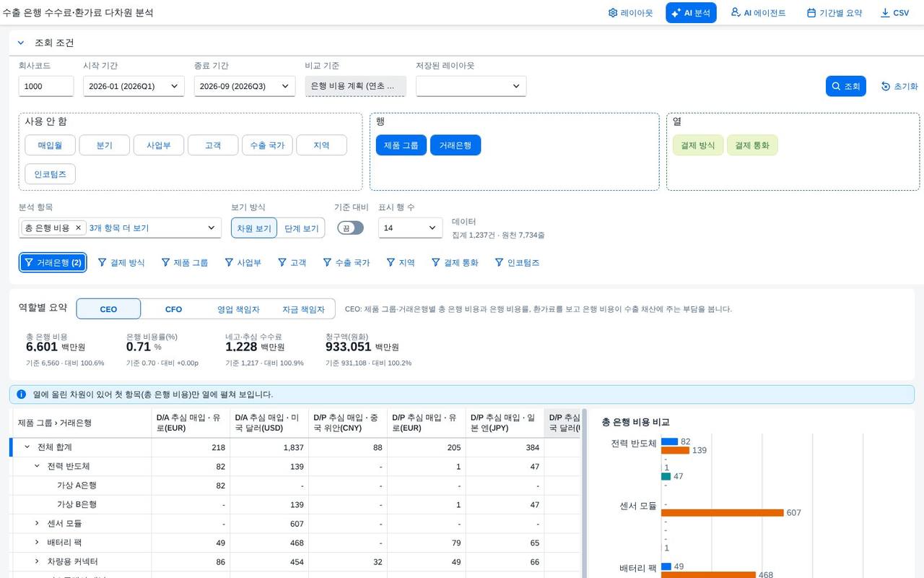924x578 pixels.
Task: Toggle the 기준 대비 switch
Action: [350, 228]
